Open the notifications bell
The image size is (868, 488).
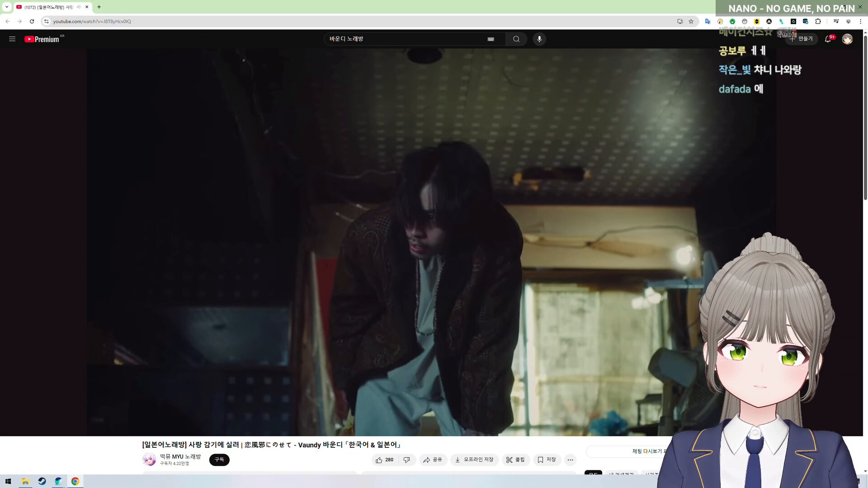point(827,39)
